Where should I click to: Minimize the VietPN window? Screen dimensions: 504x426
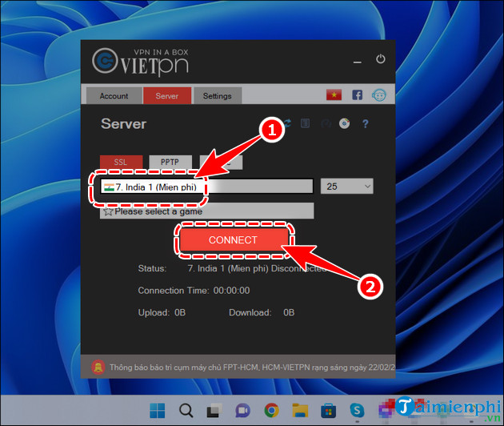tap(358, 62)
